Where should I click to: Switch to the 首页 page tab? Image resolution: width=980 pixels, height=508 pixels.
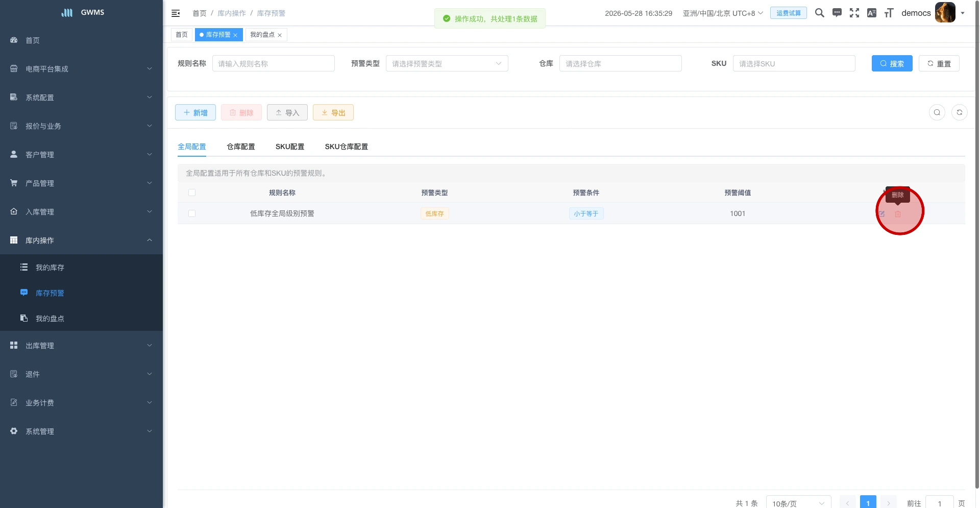point(182,35)
